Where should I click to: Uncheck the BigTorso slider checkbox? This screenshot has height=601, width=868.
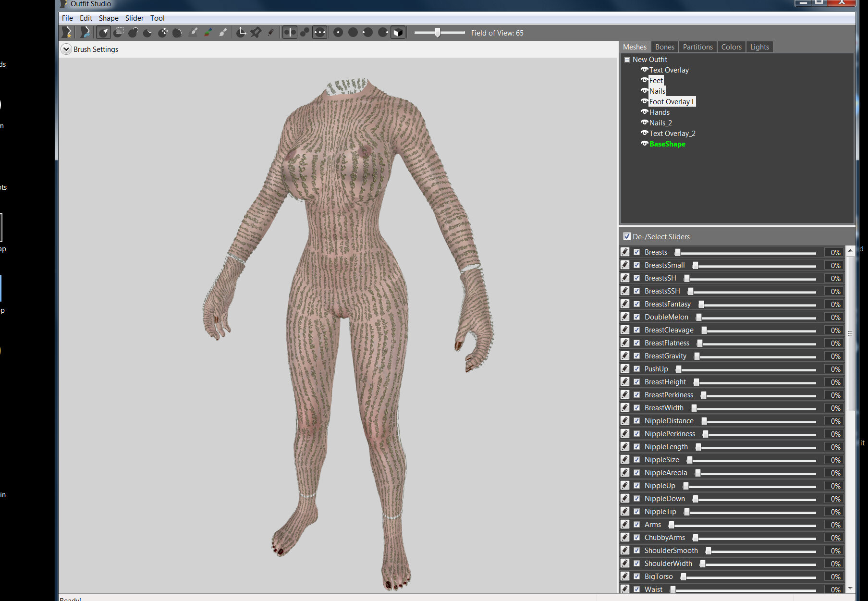coord(637,576)
